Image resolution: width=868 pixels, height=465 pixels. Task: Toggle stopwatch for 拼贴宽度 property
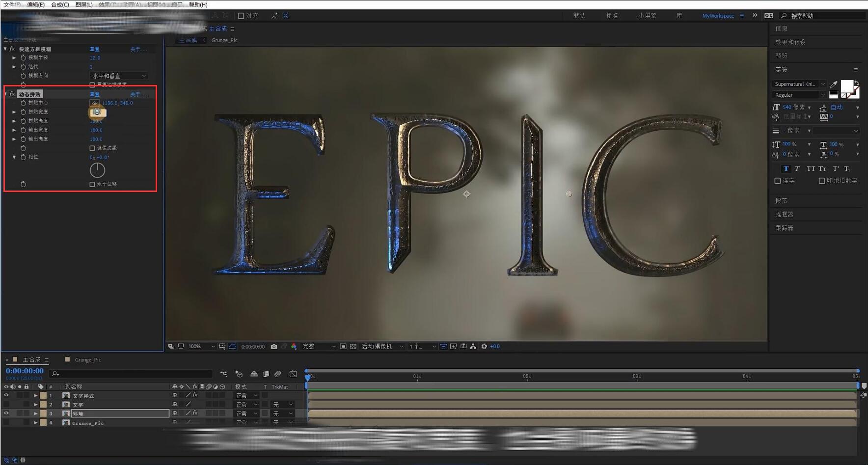pyautogui.click(x=23, y=112)
